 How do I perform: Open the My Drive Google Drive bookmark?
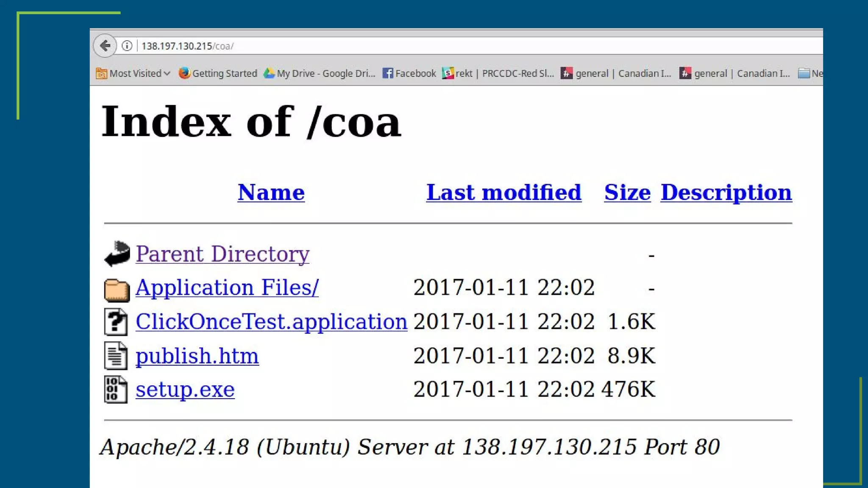[320, 73]
